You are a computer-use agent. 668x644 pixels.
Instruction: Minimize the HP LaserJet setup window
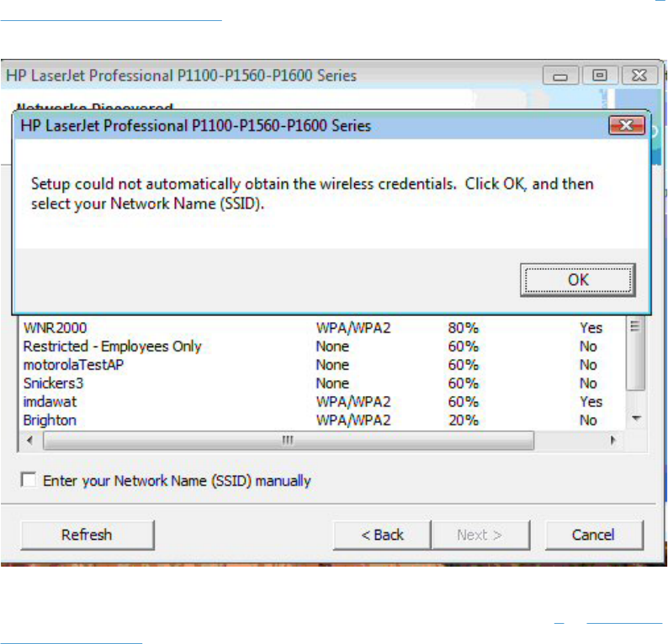click(x=560, y=76)
